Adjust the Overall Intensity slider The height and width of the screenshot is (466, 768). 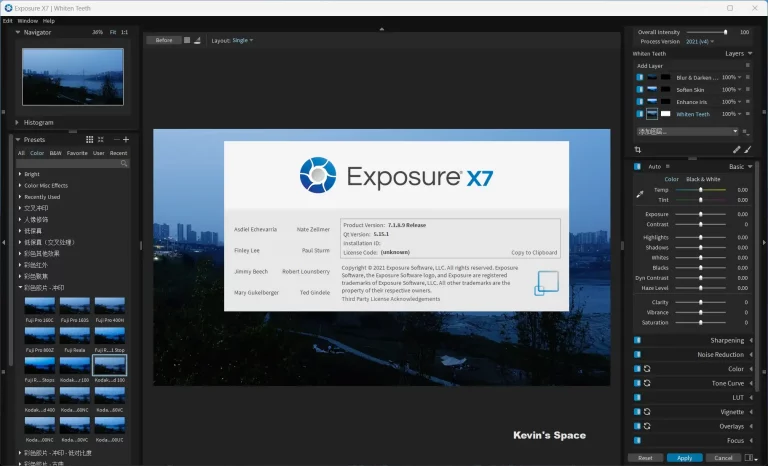[706, 32]
